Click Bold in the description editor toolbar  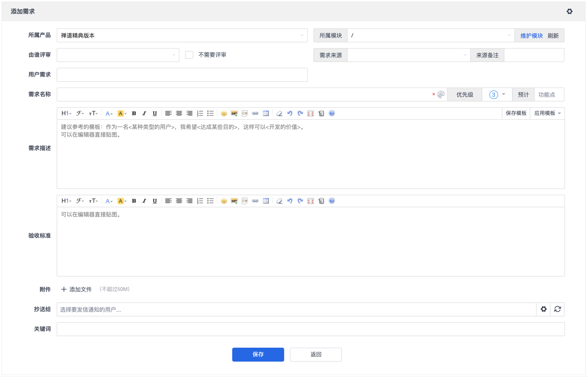[x=134, y=113]
